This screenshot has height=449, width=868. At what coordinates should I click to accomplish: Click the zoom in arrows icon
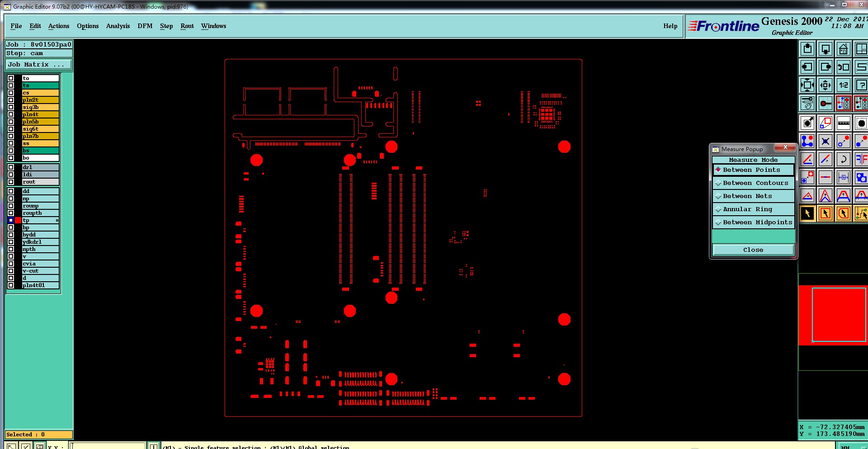[807, 85]
